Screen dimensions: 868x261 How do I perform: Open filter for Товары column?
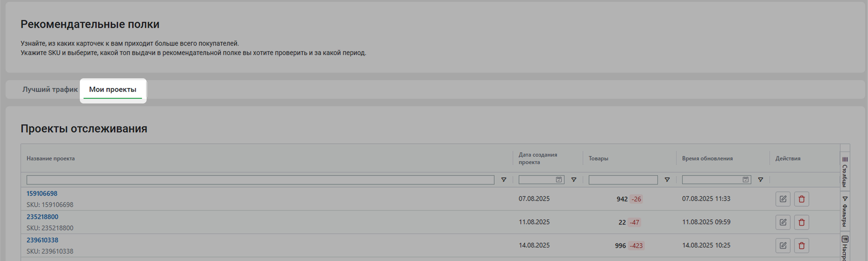pos(667,180)
